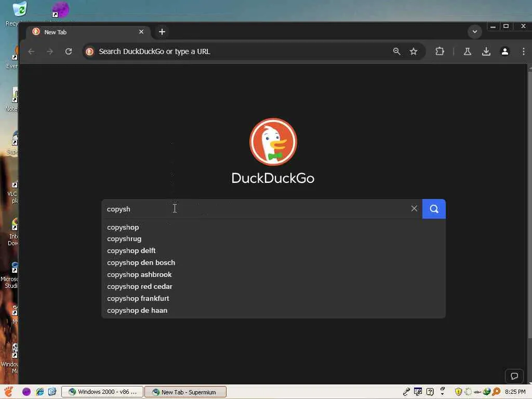This screenshot has height=399, width=532.
Task: Reload the current page
Action: pyautogui.click(x=69, y=51)
